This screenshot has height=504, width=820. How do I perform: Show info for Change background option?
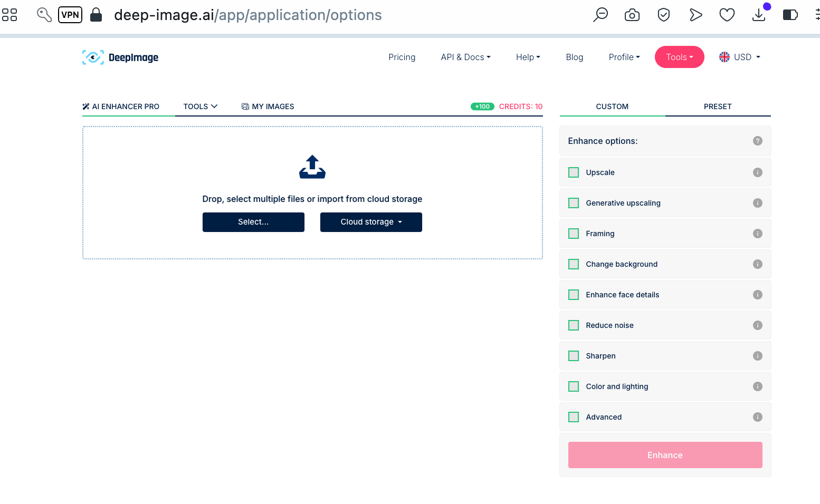click(758, 264)
